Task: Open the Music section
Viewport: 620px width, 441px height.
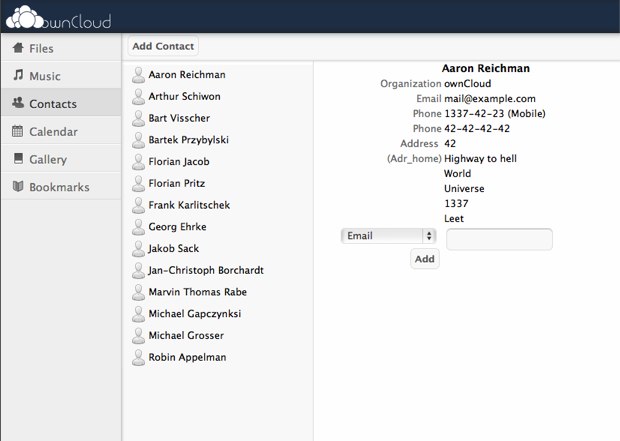Action: tap(61, 76)
